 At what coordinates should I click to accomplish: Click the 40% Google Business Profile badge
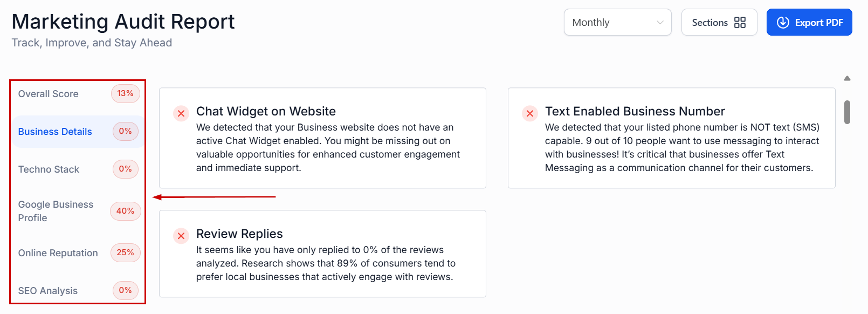pyautogui.click(x=125, y=211)
